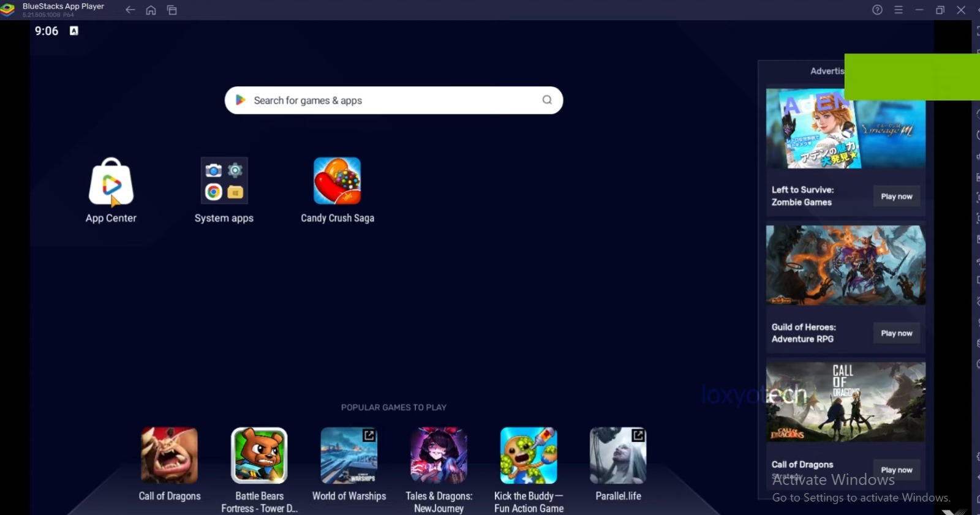Image resolution: width=980 pixels, height=515 pixels.
Task: Open the App Center icon
Action: 111,182
